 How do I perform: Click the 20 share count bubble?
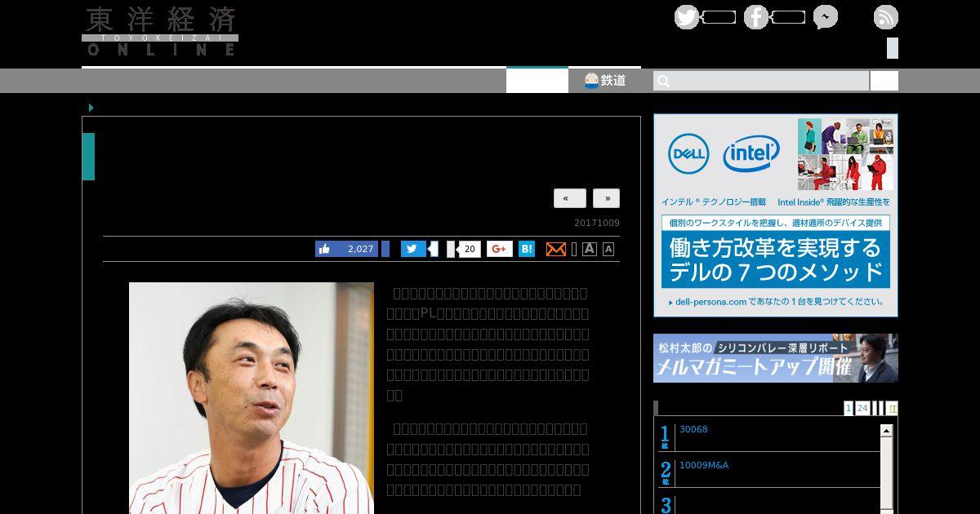pos(469,249)
